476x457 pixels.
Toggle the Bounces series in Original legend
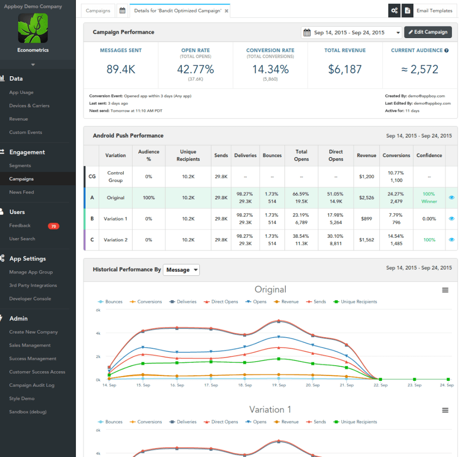[x=110, y=302]
